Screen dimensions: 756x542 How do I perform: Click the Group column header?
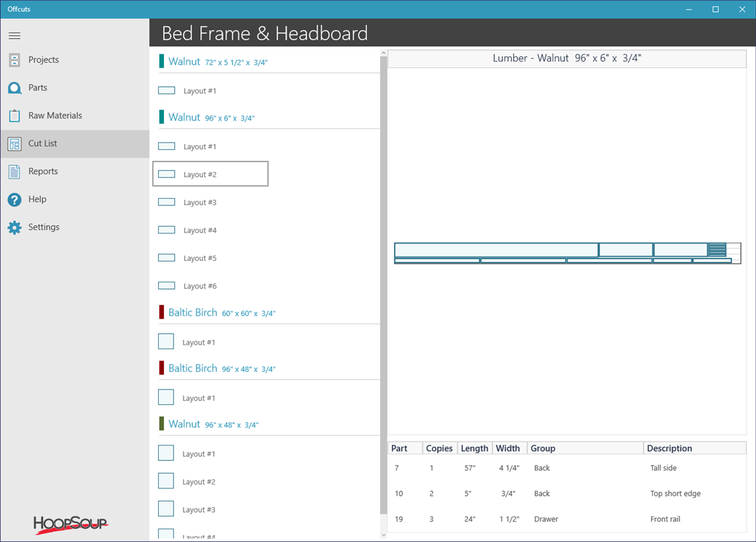pos(585,448)
